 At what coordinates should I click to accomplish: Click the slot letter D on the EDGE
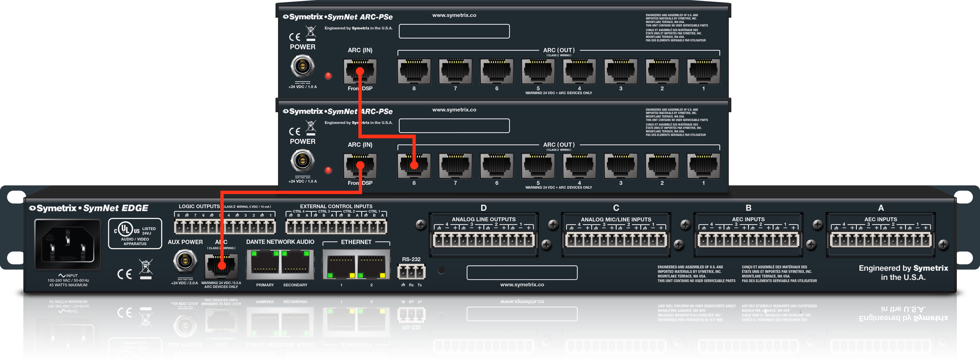pyautogui.click(x=484, y=208)
